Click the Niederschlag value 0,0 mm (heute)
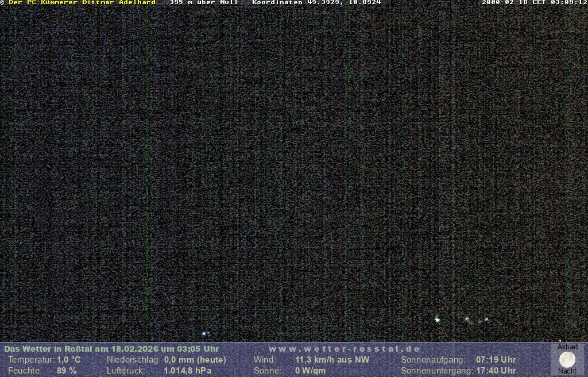588x377 pixels. (195, 360)
